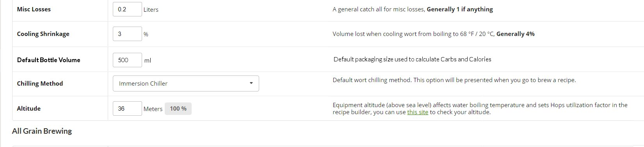Image resolution: width=644 pixels, height=147 pixels.
Task: Click 'Generally 1 if anything' hint text
Action: click(x=460, y=9)
